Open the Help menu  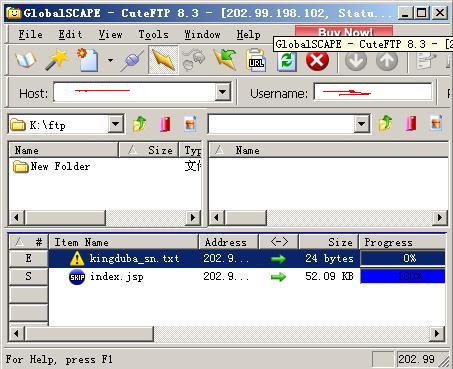pyautogui.click(x=248, y=34)
